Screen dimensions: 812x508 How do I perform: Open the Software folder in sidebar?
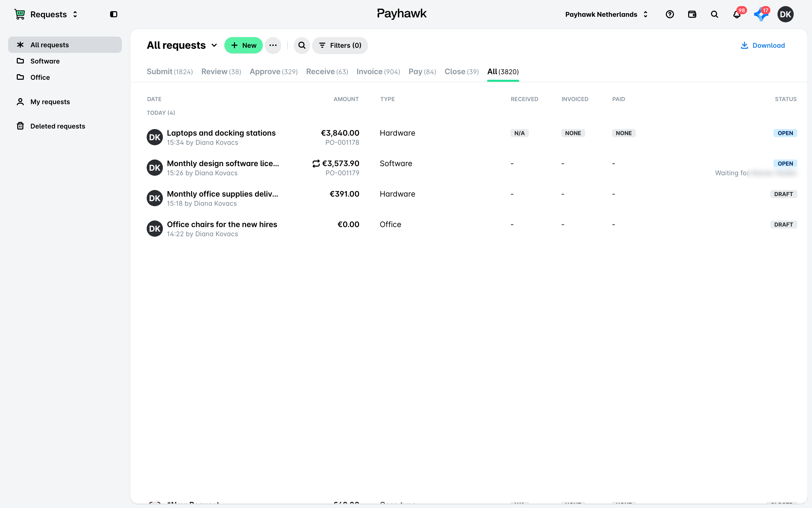tap(65, 61)
